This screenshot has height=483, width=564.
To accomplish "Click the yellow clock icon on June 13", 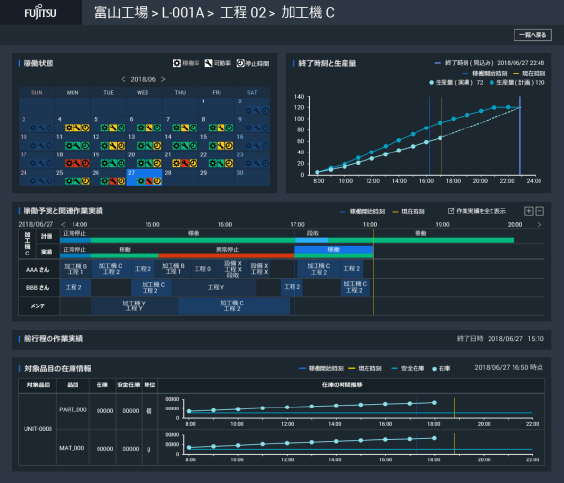I will 157,146.
